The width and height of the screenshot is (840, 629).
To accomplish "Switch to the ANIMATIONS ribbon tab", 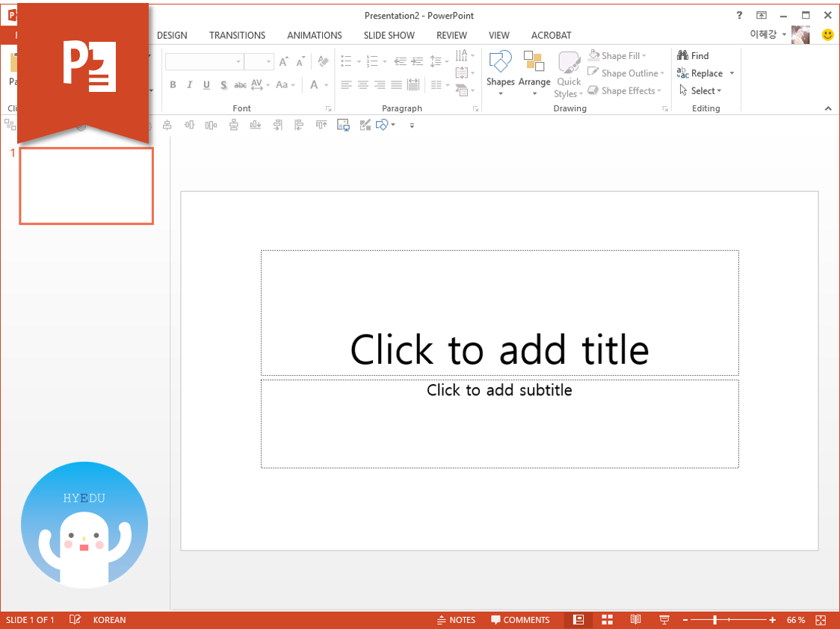I will click(x=314, y=35).
